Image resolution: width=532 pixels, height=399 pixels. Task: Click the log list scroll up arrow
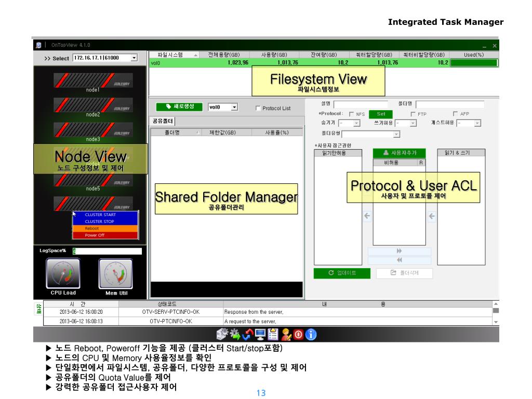pos(496,304)
